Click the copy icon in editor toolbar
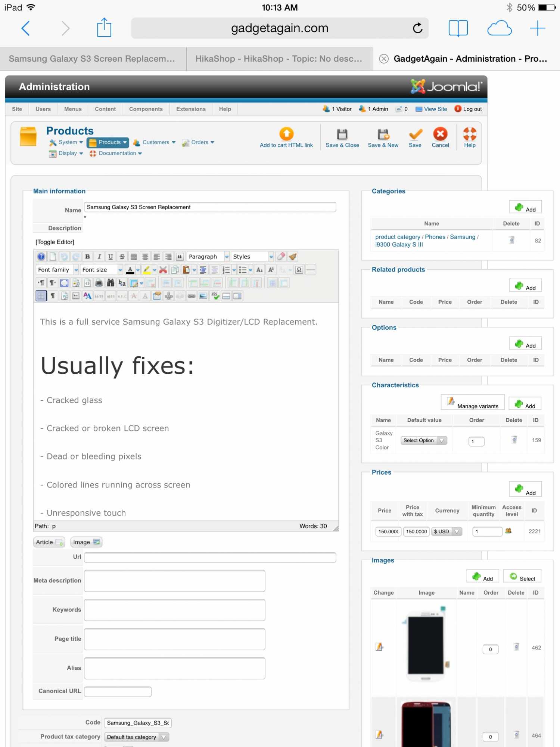The image size is (560, 747). (x=175, y=270)
